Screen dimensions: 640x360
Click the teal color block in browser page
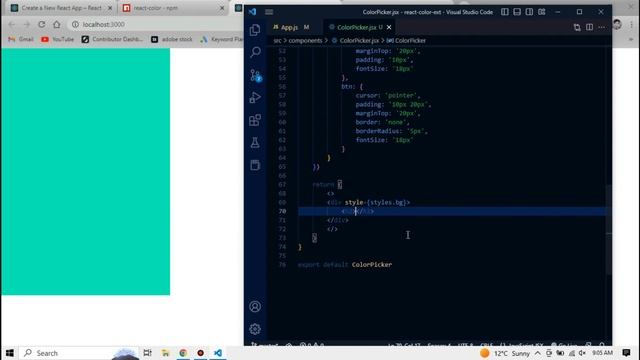point(86,171)
